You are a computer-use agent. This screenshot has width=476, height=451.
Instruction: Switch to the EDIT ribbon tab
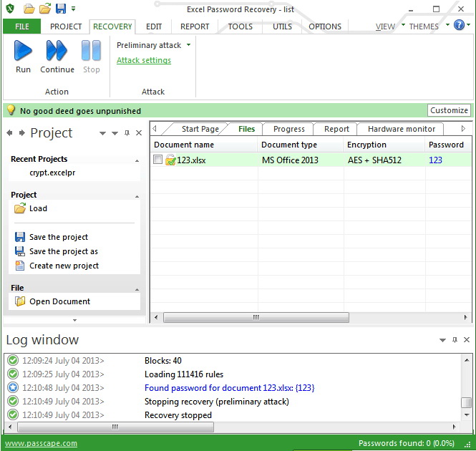[x=154, y=26]
